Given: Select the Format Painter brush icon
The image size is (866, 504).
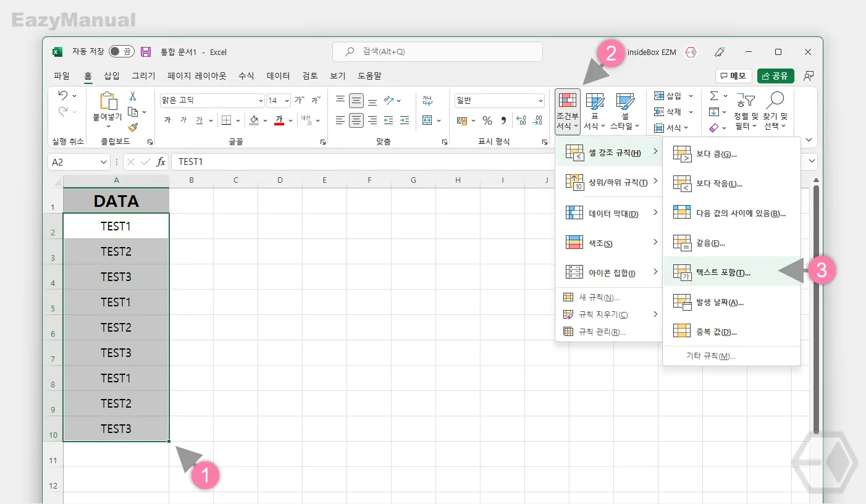Looking at the screenshot, I should coord(133,128).
